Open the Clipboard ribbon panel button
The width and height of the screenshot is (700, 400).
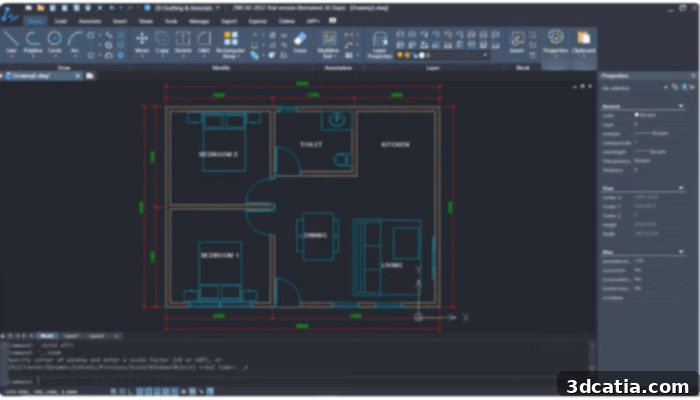click(583, 42)
